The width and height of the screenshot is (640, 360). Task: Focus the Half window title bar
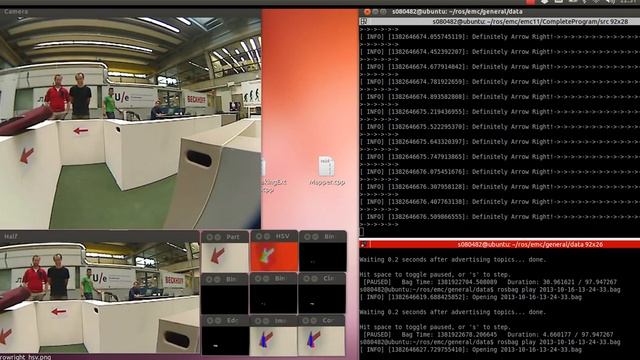click(x=100, y=236)
